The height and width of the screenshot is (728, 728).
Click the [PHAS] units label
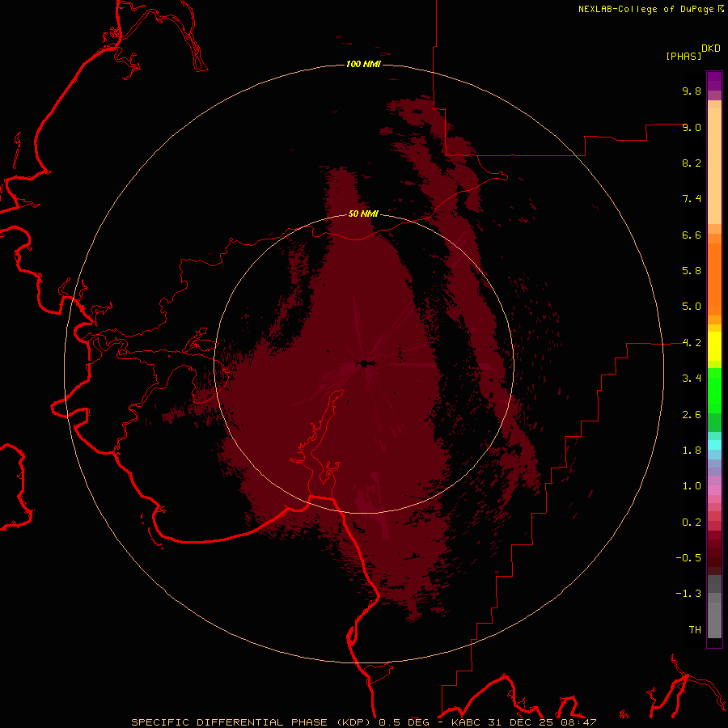[x=684, y=56]
